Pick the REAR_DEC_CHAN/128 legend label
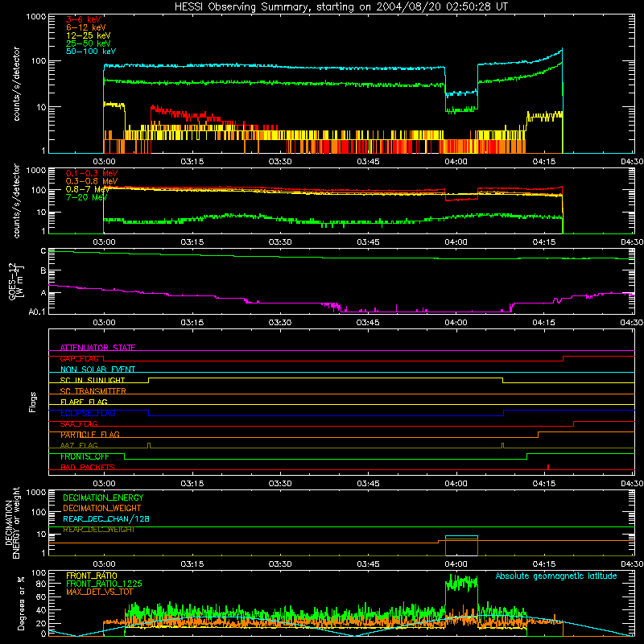Image resolution: width=644 pixels, height=644 pixels. click(x=106, y=518)
